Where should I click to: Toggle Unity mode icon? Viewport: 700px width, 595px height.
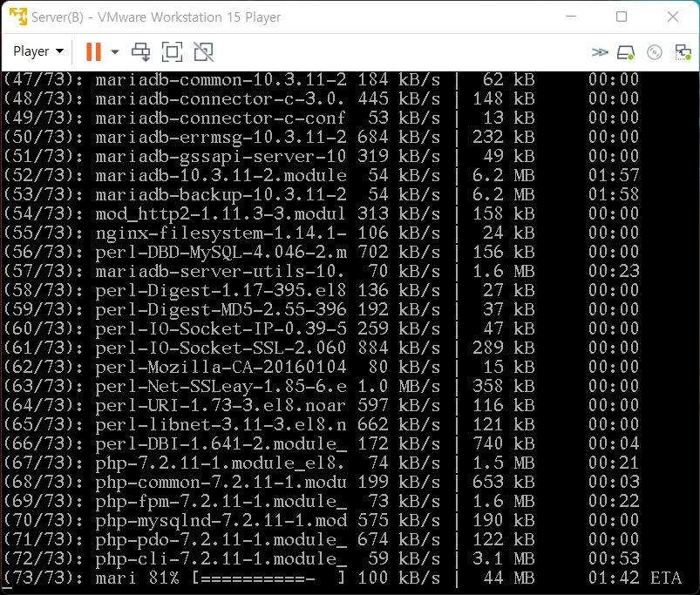tap(204, 51)
